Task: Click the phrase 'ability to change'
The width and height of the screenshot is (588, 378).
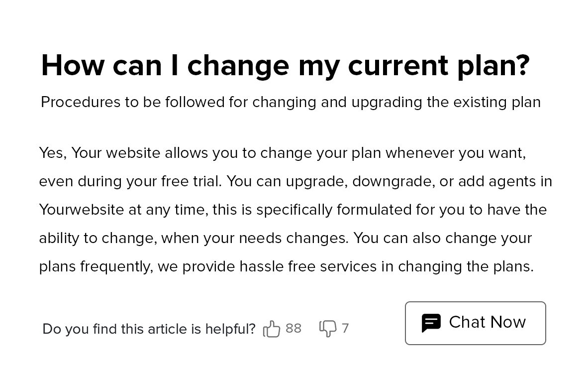Action: click(98, 239)
